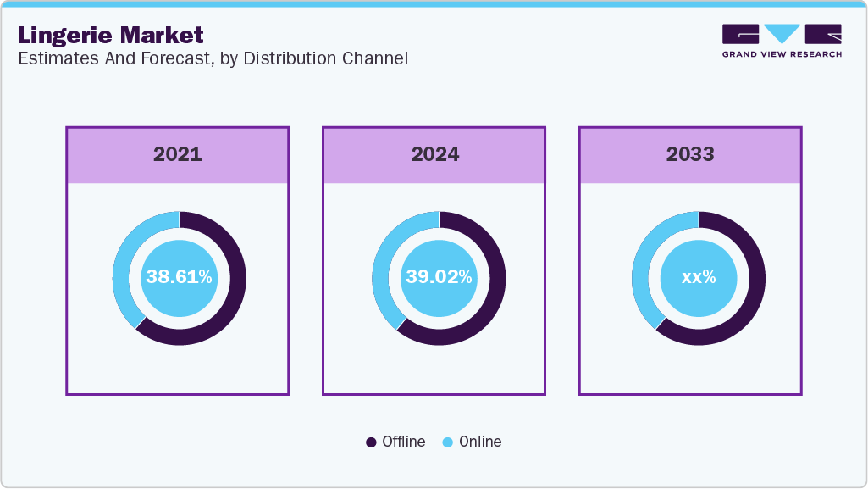This screenshot has height=489, width=868.
Task: Select the 2021 panel header
Action: click(178, 155)
